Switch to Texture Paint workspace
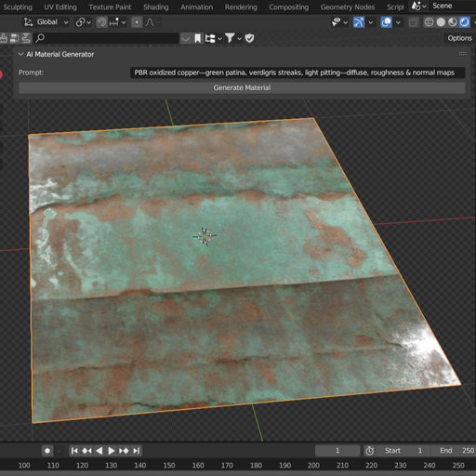Image resolution: width=476 pixels, height=476 pixels. (110, 7)
